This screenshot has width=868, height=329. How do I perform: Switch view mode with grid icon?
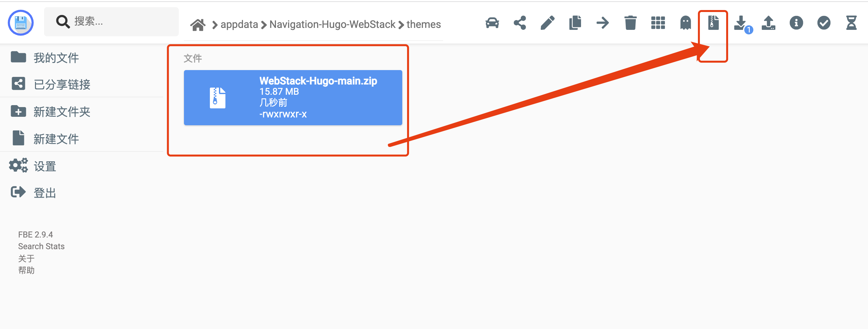(658, 23)
